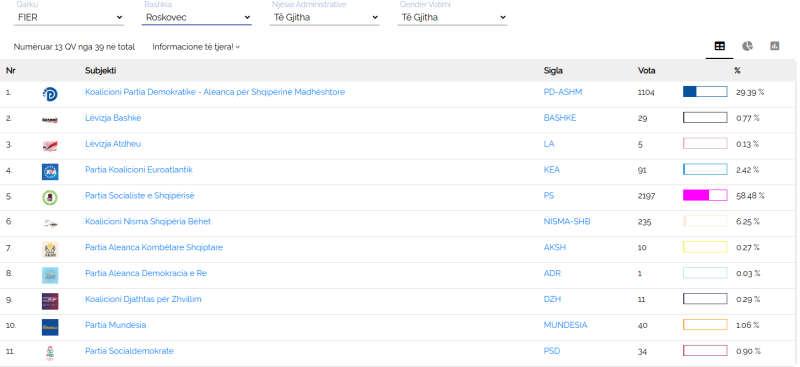Open Partia Socialiste e Shqipërisë link
800x367 pixels.
[140, 195]
